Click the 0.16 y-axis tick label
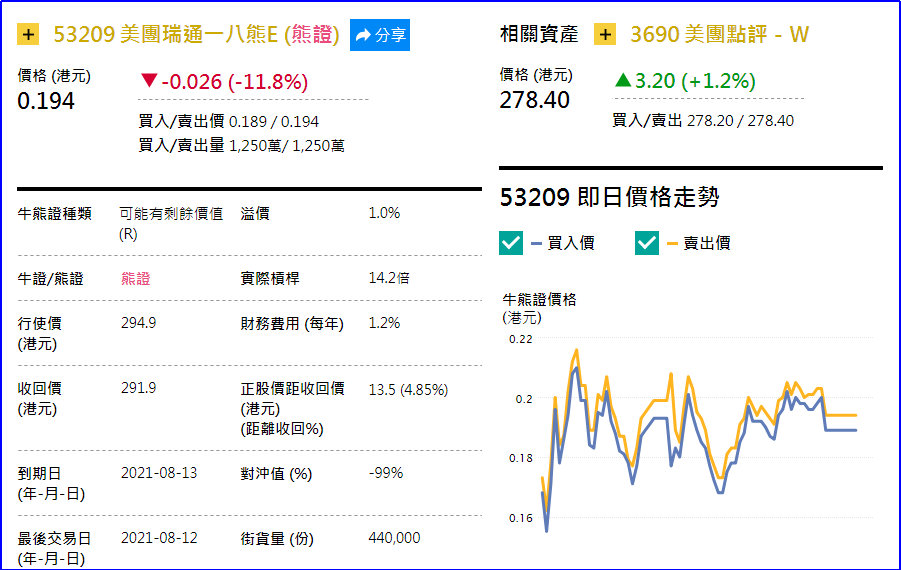This screenshot has width=901, height=570. coord(521,518)
